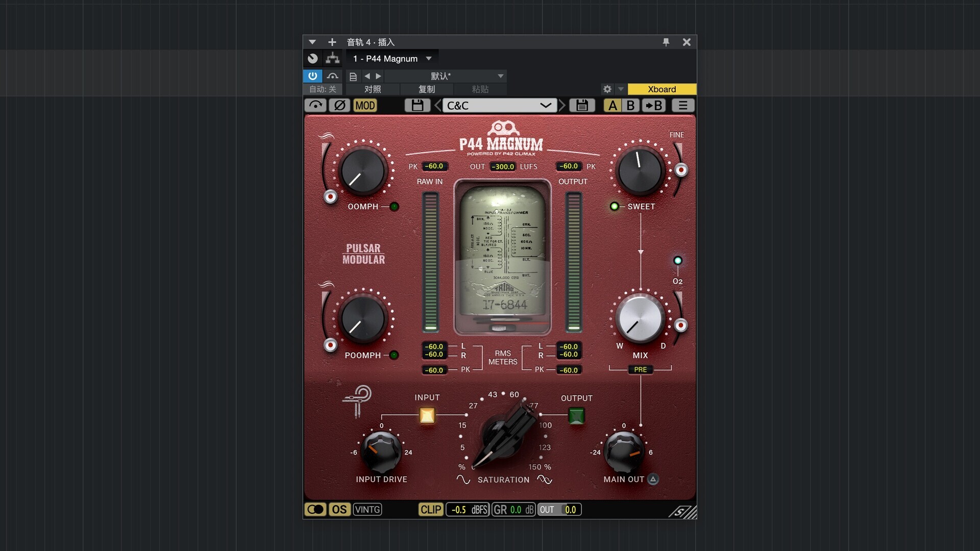Expand the 默认 preset dropdown
The image size is (980, 551).
[500, 76]
